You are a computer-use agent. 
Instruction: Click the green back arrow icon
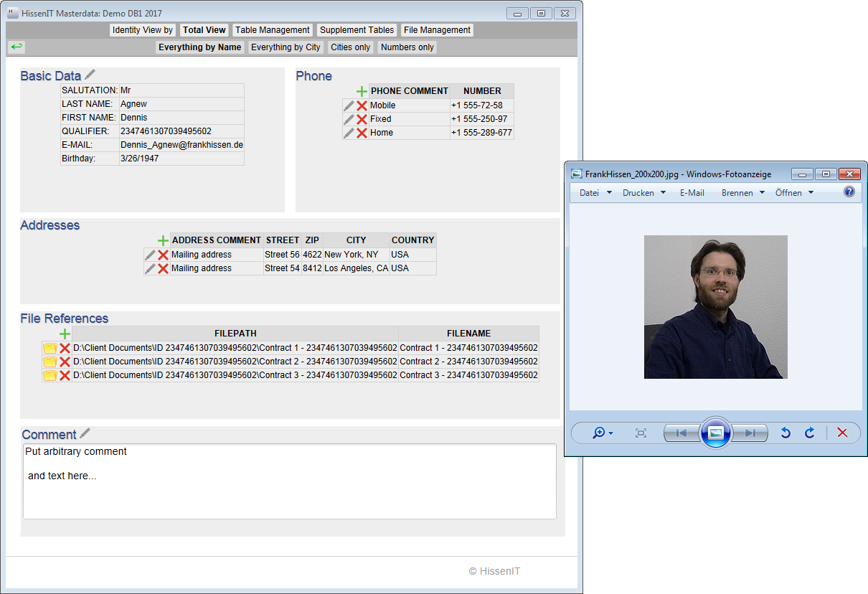coord(16,47)
